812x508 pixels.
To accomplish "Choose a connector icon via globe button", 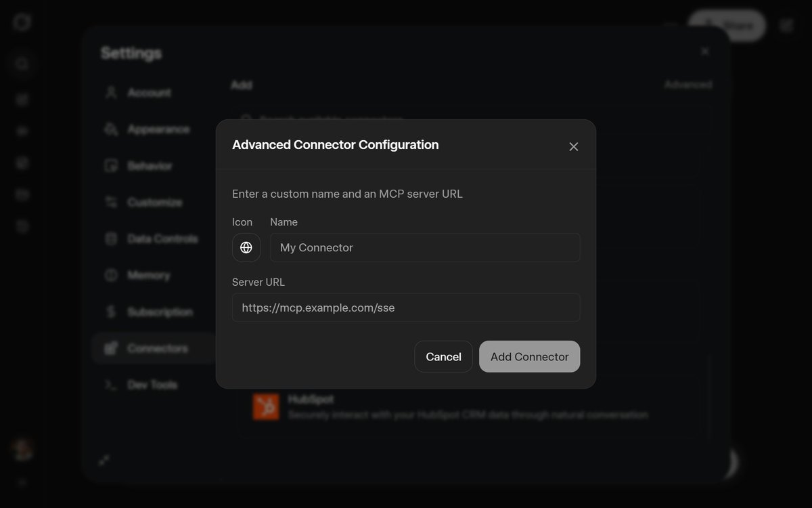I will (246, 247).
